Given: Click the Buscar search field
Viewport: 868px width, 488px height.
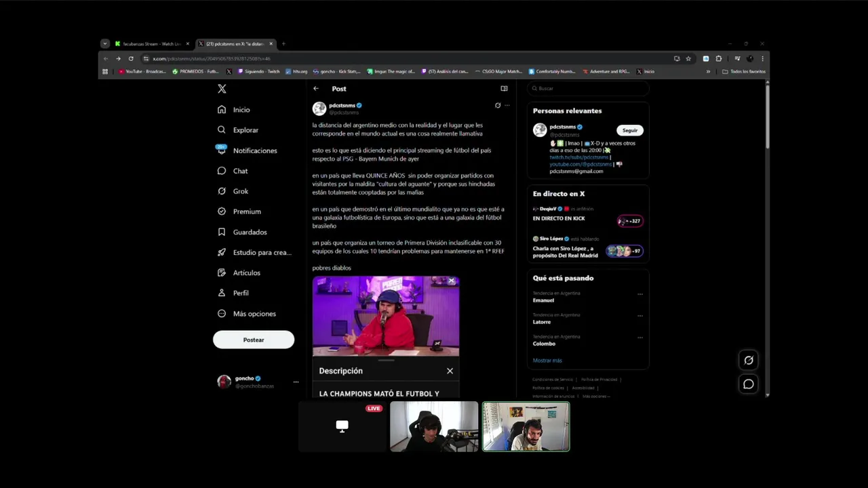Looking at the screenshot, I should tap(588, 88).
